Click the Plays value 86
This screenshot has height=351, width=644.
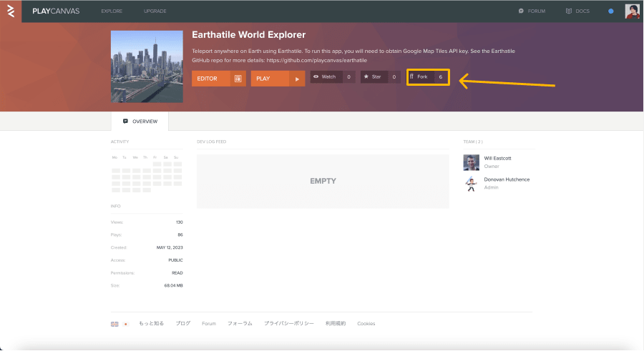click(180, 234)
